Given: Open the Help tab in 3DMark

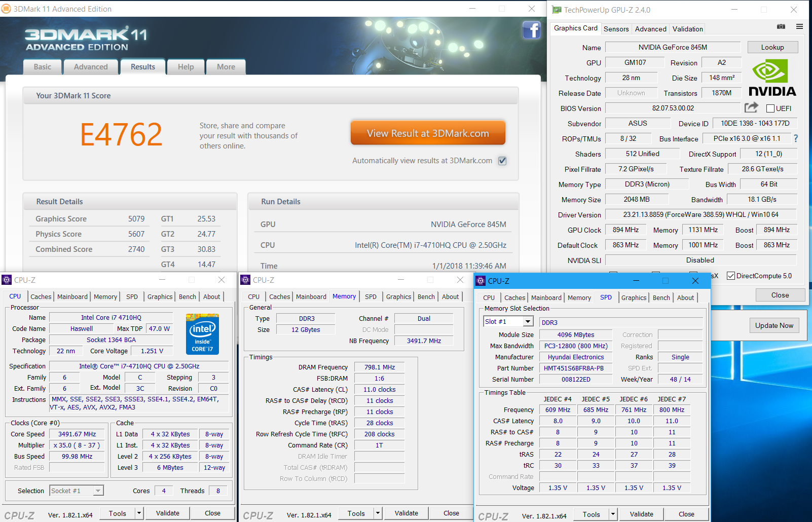Looking at the screenshot, I should click(186, 67).
